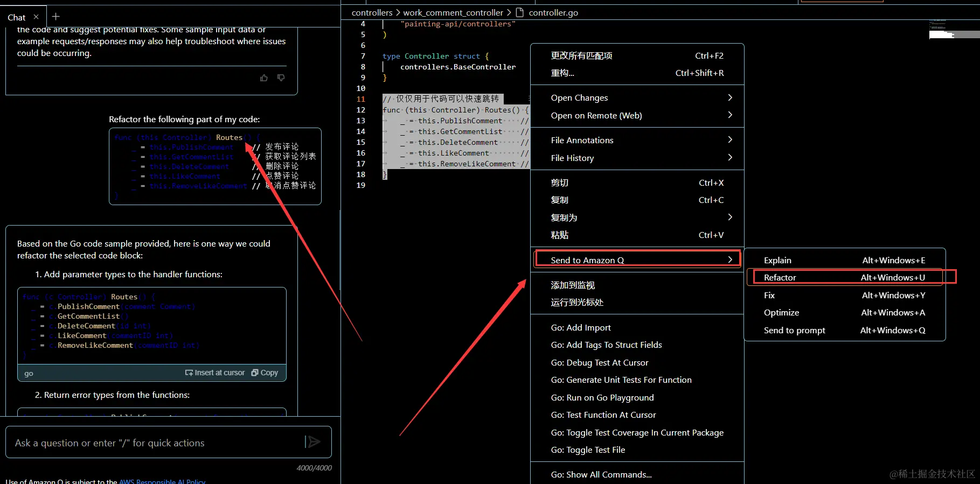Click the editor minimap
Image resolution: width=980 pixels, height=484 pixels.
(954, 29)
